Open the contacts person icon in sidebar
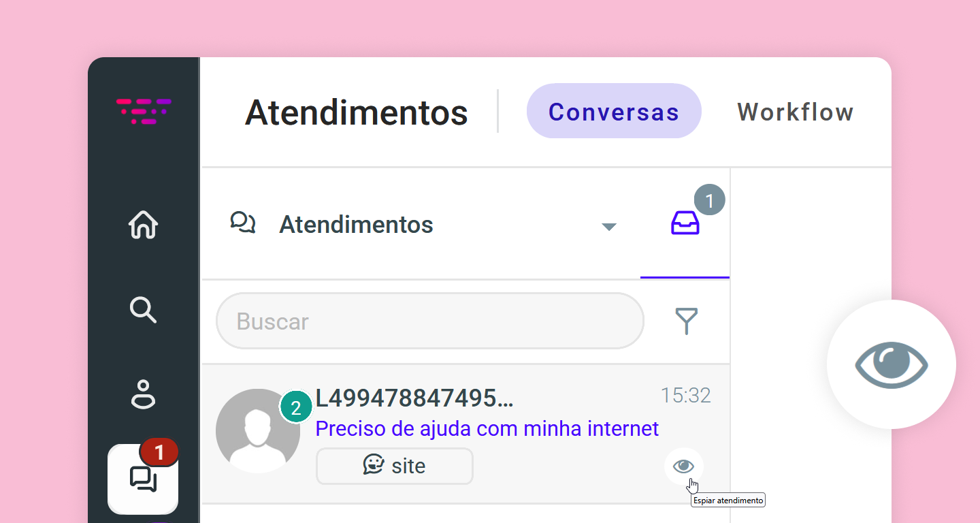 [143, 394]
